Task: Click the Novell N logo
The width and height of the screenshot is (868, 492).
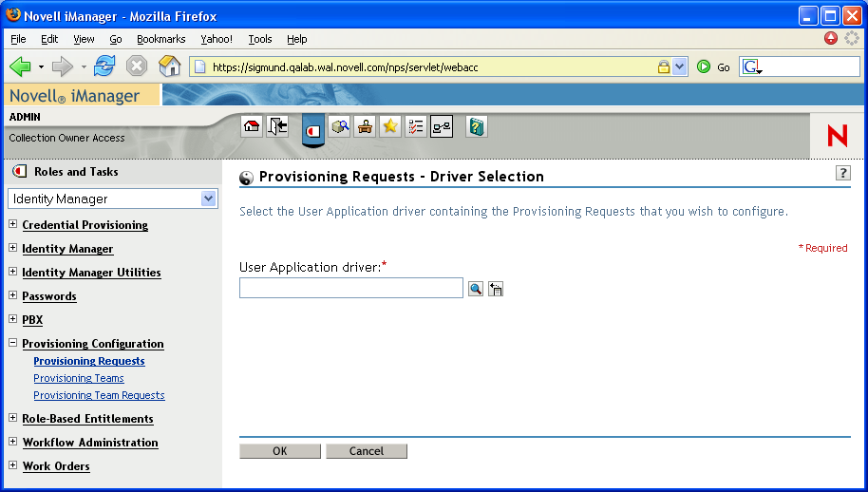Action: 837,136
